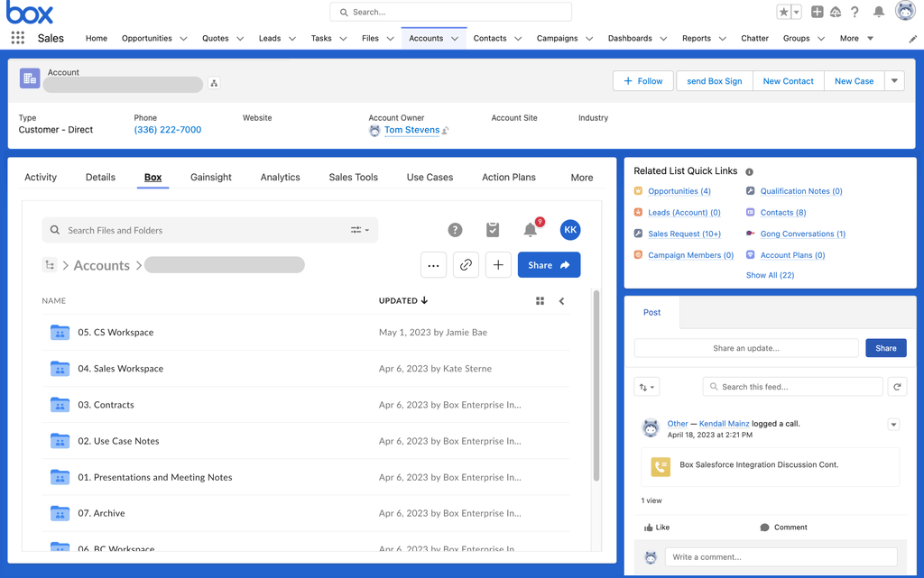The width and height of the screenshot is (924, 578).
Task: Click the New Contact button
Action: click(789, 81)
